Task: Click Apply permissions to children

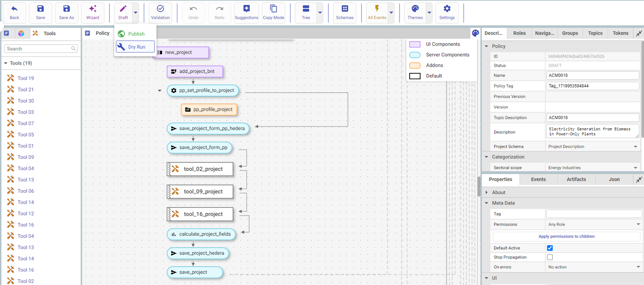Action: pyautogui.click(x=566, y=236)
